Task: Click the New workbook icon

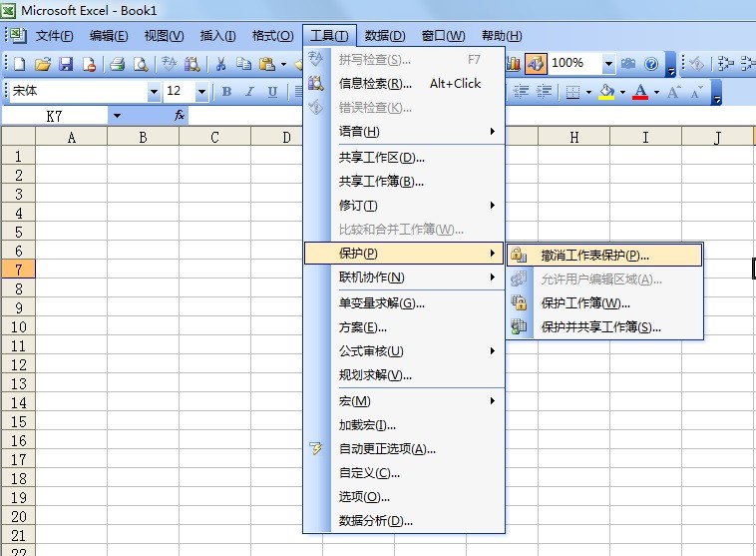Action: coord(20,64)
